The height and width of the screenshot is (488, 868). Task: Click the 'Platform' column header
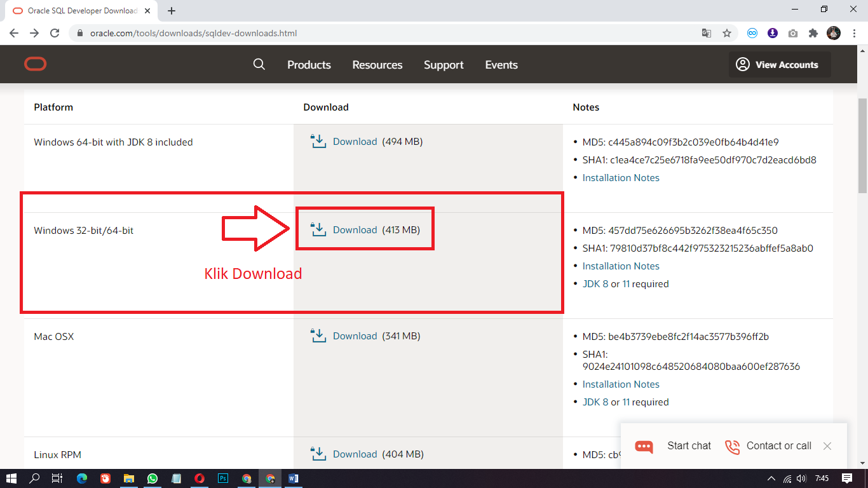(x=53, y=107)
